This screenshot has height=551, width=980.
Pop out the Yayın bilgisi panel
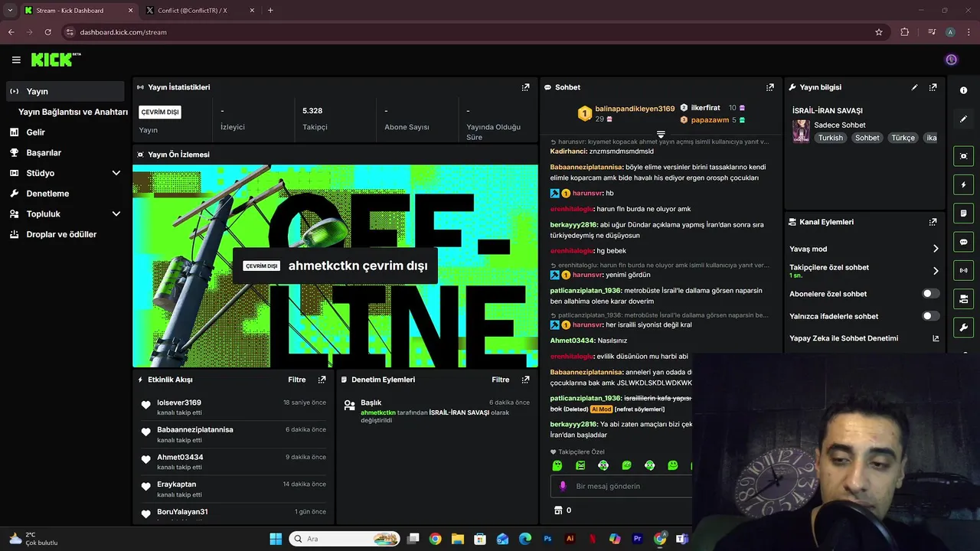[x=933, y=87]
